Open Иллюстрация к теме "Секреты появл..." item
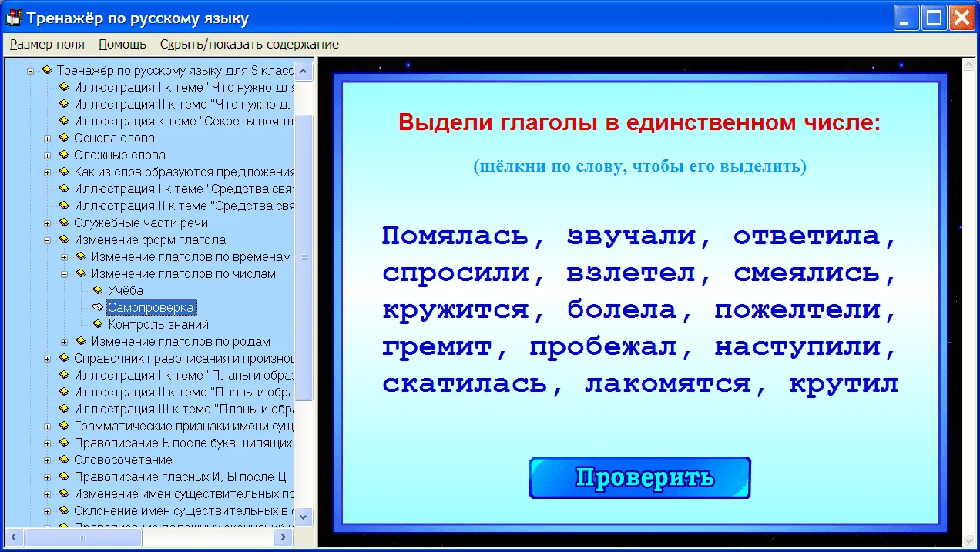Screen dimensions: 980x552 pyautogui.click(x=183, y=121)
